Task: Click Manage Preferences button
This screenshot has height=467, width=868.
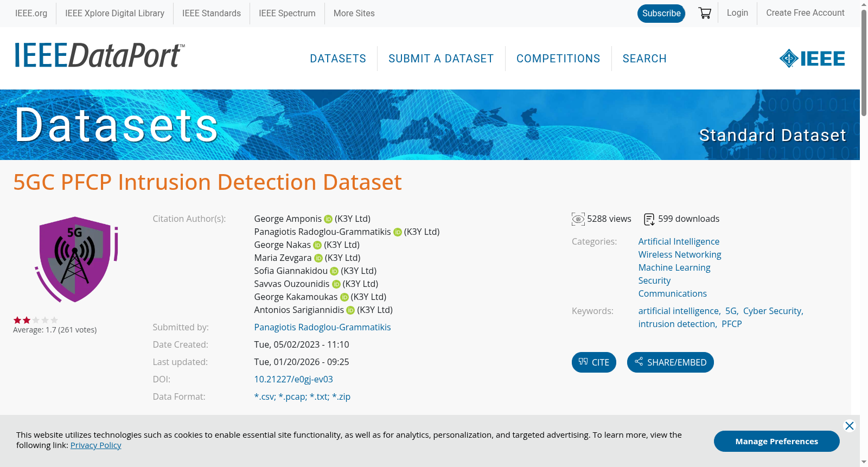Action: coord(777,442)
